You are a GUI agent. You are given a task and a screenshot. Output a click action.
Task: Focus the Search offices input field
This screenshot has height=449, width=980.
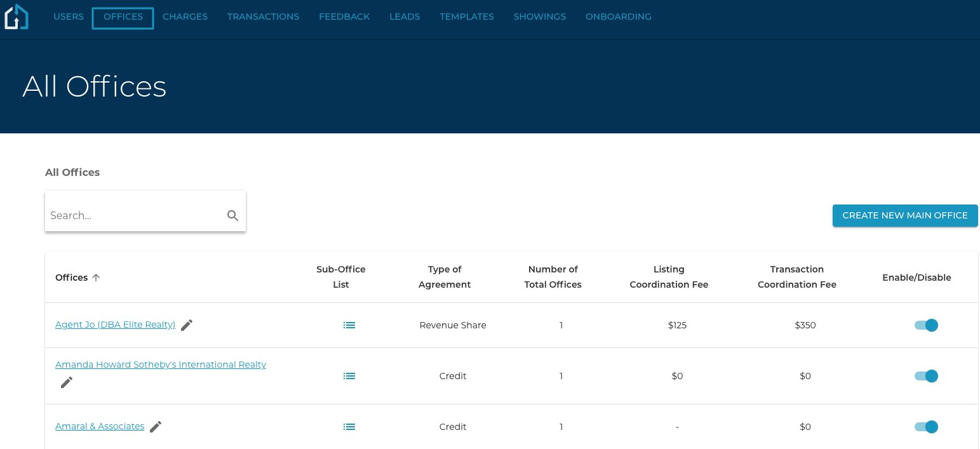coord(135,216)
